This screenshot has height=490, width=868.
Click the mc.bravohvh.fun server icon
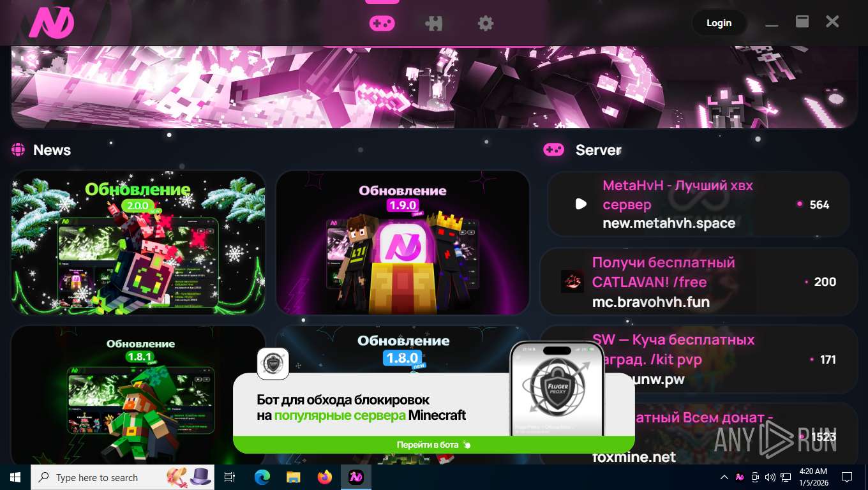(x=572, y=281)
